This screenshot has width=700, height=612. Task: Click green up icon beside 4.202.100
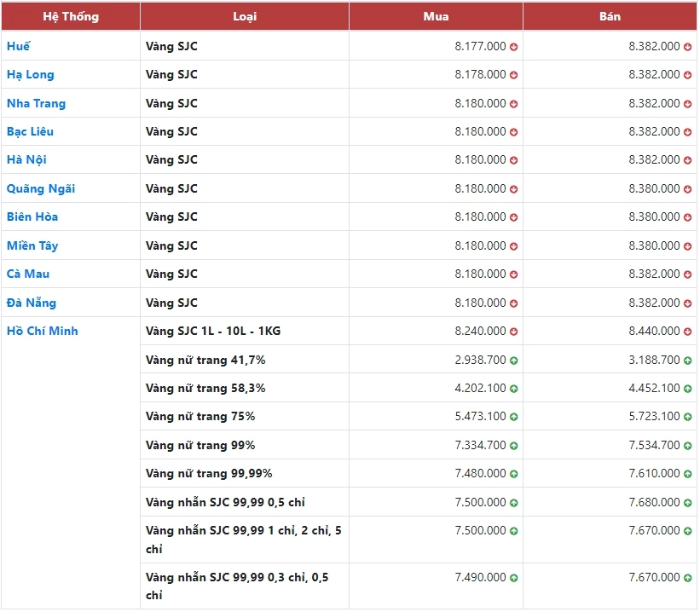coord(514,389)
